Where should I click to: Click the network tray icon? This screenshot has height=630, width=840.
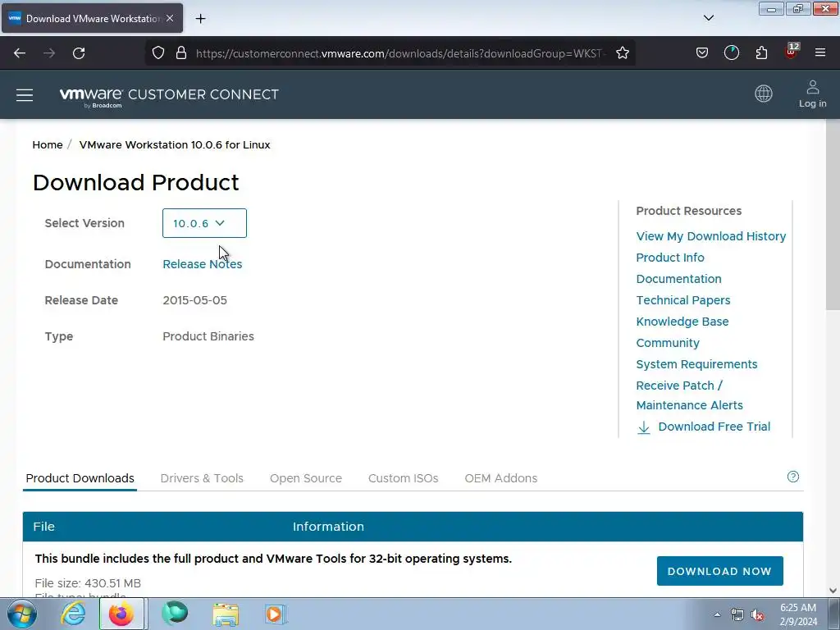[x=737, y=615]
